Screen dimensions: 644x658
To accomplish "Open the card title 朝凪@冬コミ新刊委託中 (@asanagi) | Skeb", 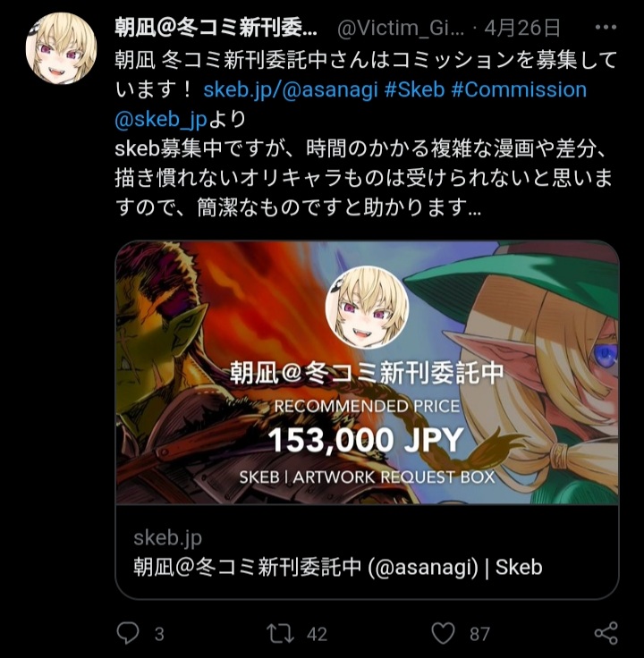I will coord(338,568).
